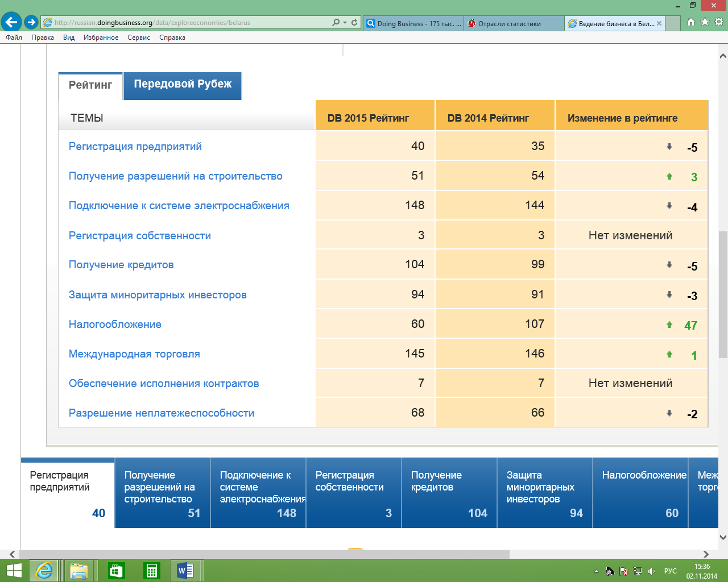Select bottom tile 'Получение разрешений на строительство 51'

point(163,493)
